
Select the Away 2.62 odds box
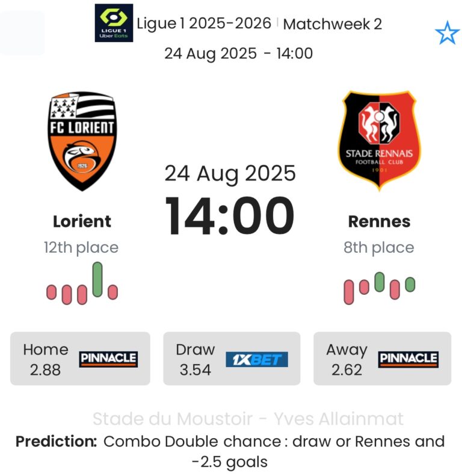[x=382, y=359]
